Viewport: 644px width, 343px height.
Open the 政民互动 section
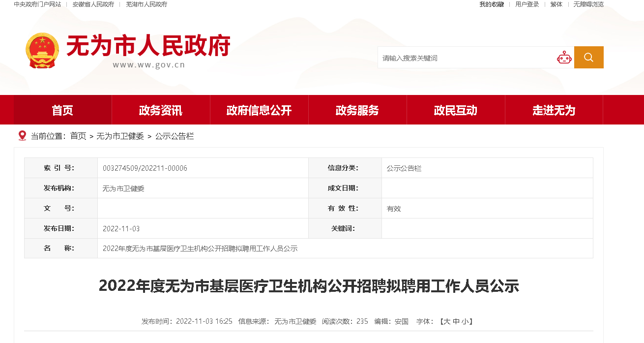(x=456, y=110)
